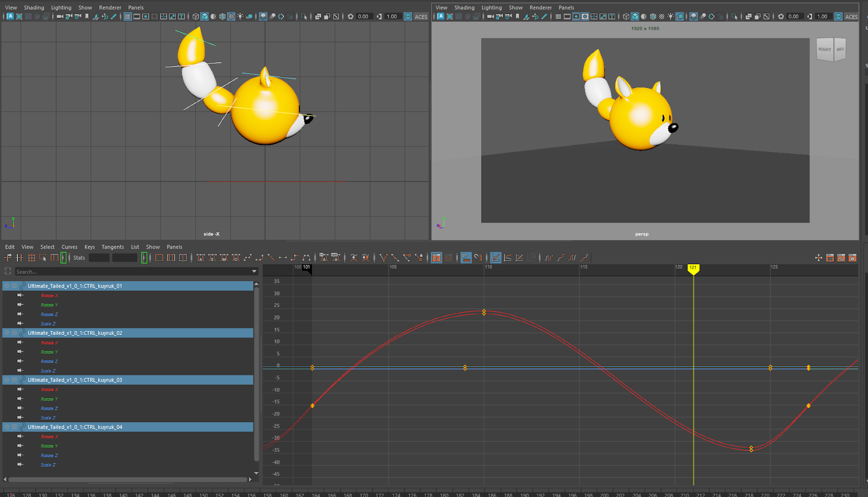Viewport: 868px width, 497px height.
Task: Open the Curves menu in Graph Editor
Action: point(69,247)
